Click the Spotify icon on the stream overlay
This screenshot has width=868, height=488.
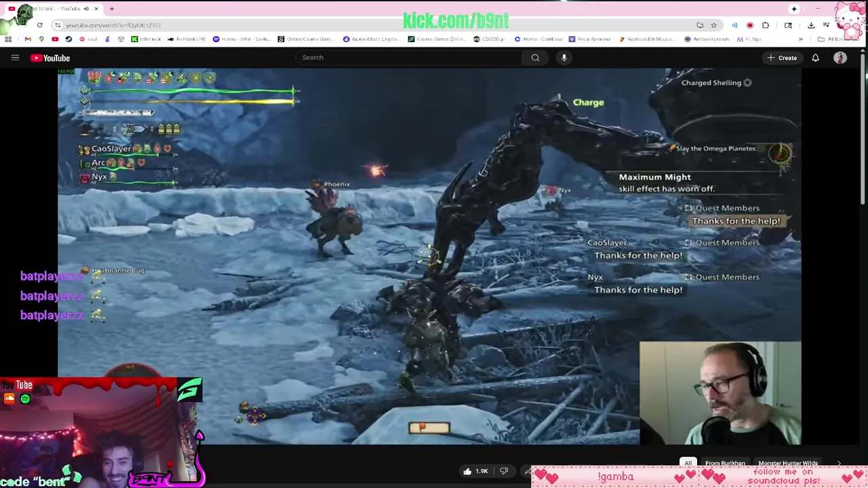coord(25,399)
